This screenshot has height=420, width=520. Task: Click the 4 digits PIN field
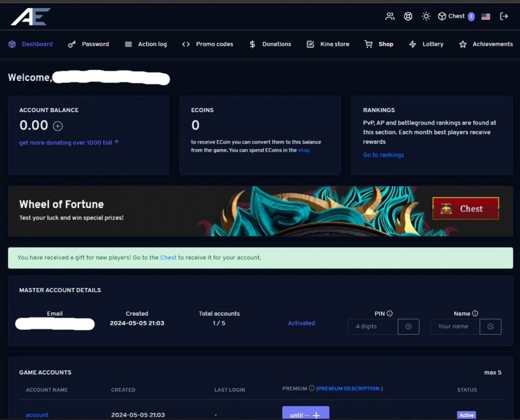click(373, 326)
